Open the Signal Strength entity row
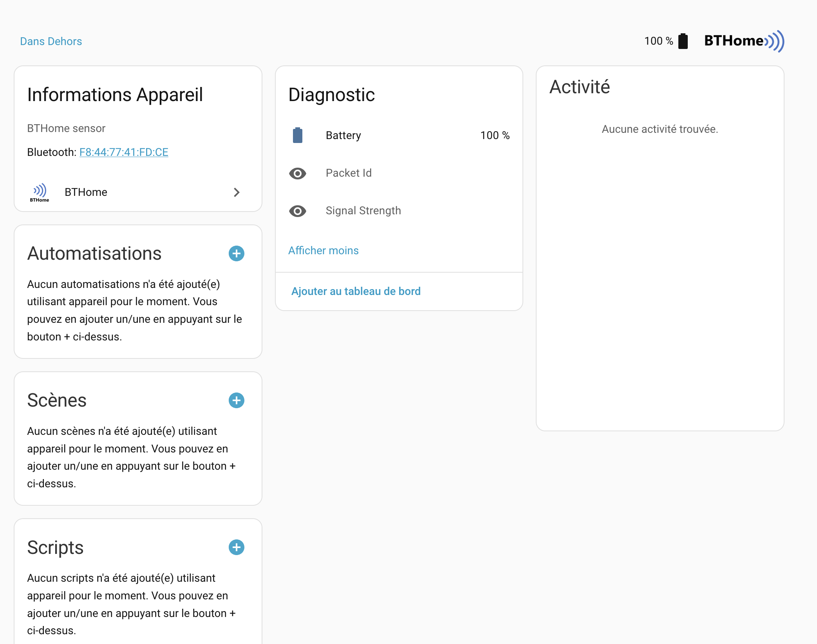The height and width of the screenshot is (644, 817). click(363, 211)
